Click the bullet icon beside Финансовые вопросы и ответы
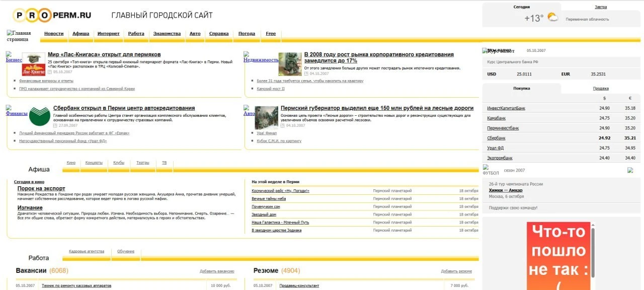Image resolution: width=644 pixels, height=290 pixels. [x=15, y=81]
